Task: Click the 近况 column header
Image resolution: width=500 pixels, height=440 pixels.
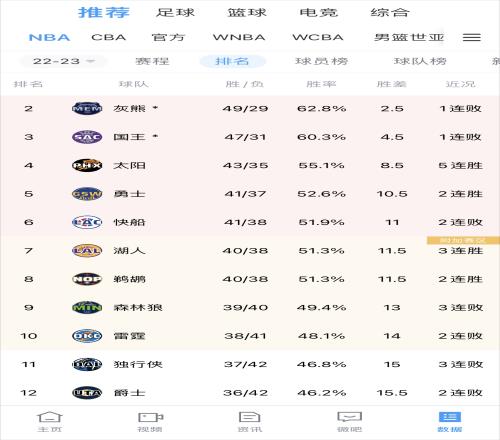Action: click(460, 84)
